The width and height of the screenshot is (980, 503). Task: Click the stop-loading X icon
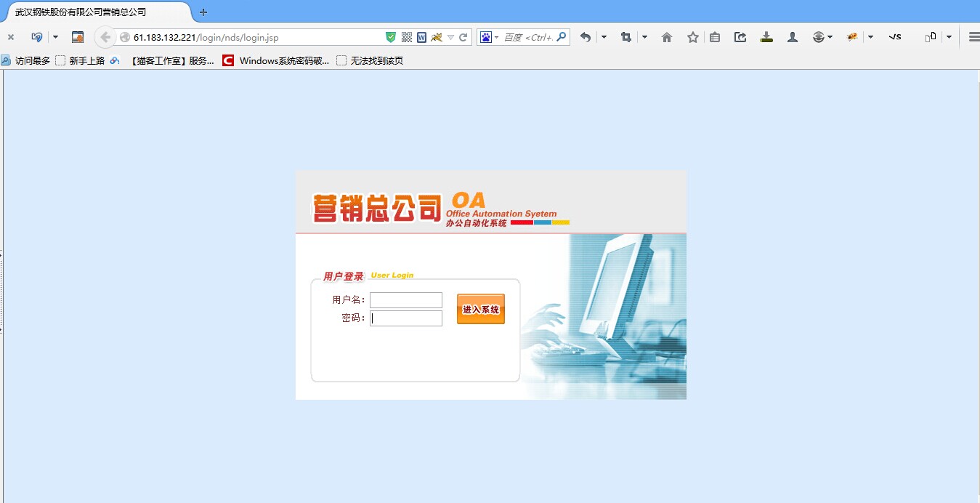coord(11,37)
